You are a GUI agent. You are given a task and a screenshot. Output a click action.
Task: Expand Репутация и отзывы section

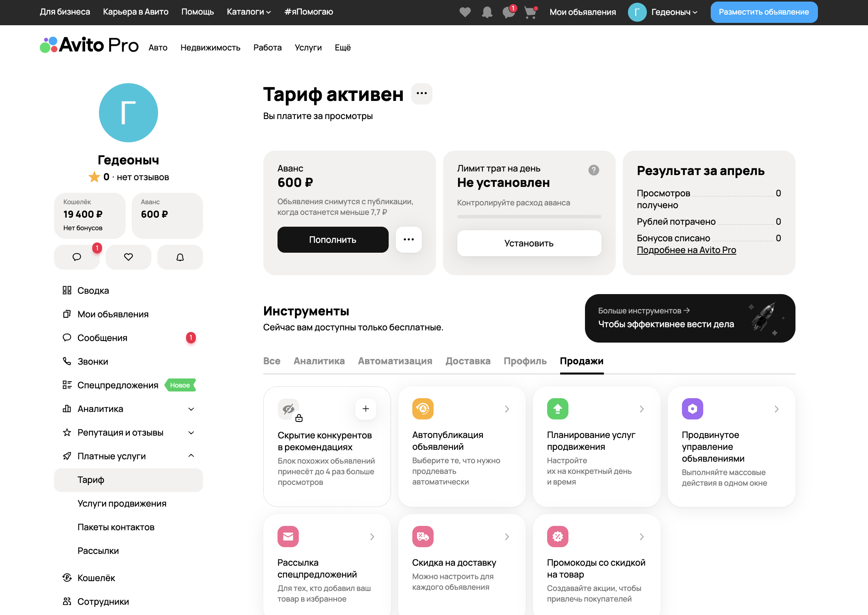click(x=191, y=432)
